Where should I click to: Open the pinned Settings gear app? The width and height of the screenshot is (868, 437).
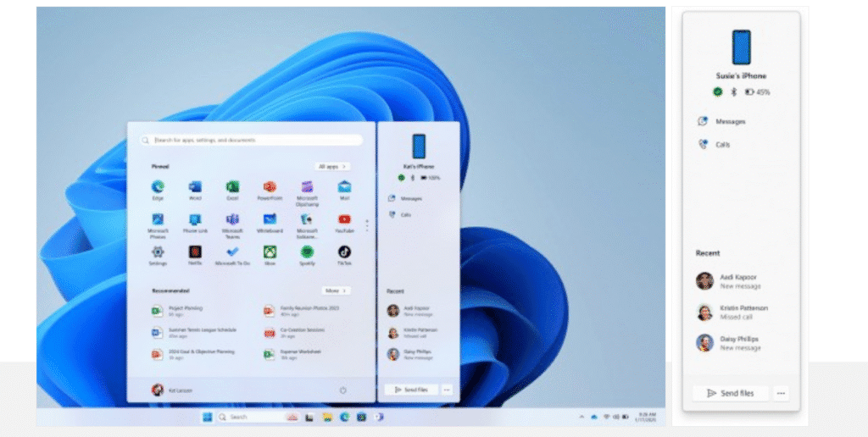tap(158, 252)
